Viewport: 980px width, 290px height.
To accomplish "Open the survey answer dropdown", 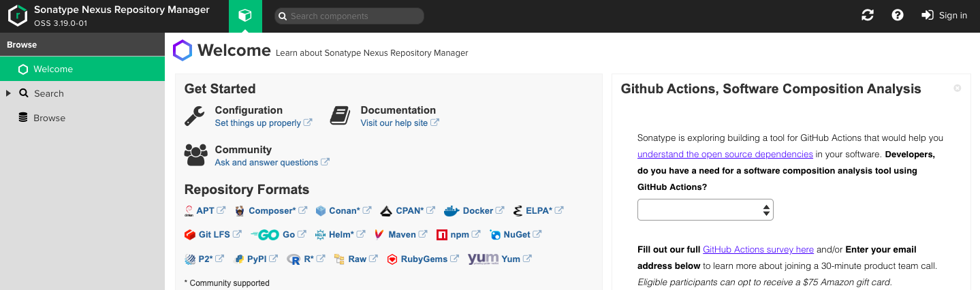I will 705,210.
